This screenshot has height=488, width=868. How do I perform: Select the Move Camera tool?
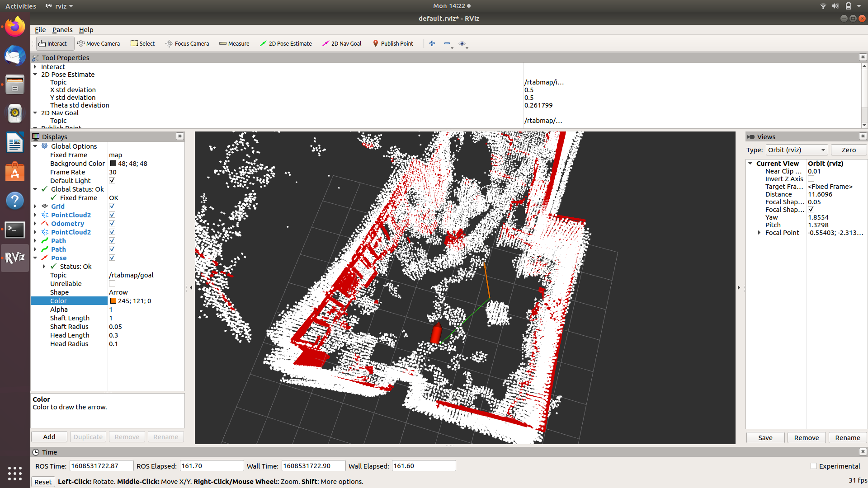[x=99, y=43]
